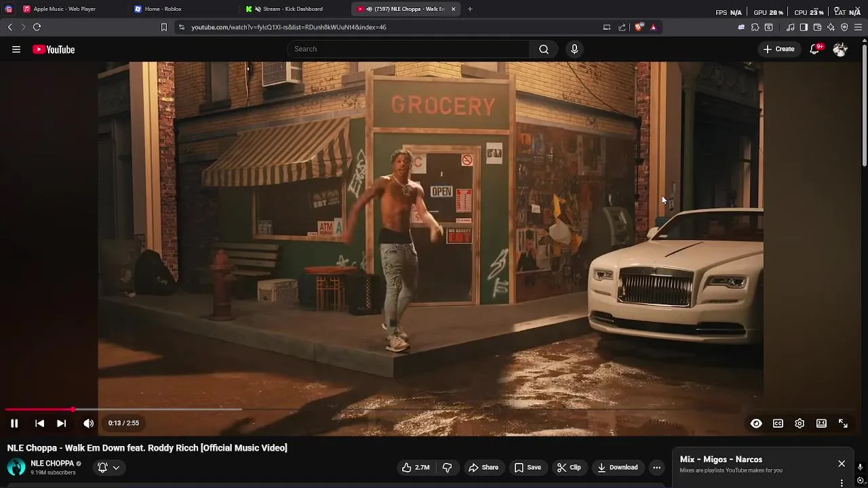Screen dimensions: 868x488
Task: Click the red progress scrubber handle
Action: point(73,409)
